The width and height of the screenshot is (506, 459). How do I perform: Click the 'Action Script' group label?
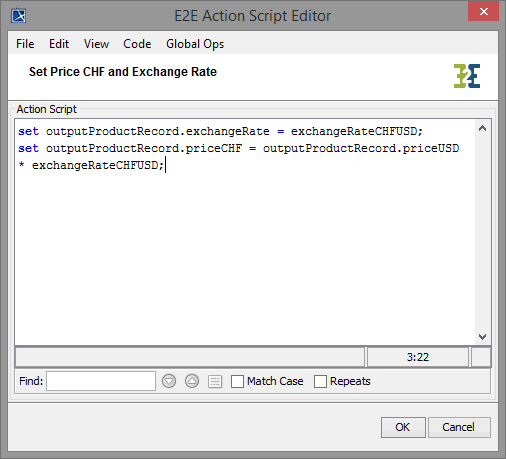click(x=47, y=109)
